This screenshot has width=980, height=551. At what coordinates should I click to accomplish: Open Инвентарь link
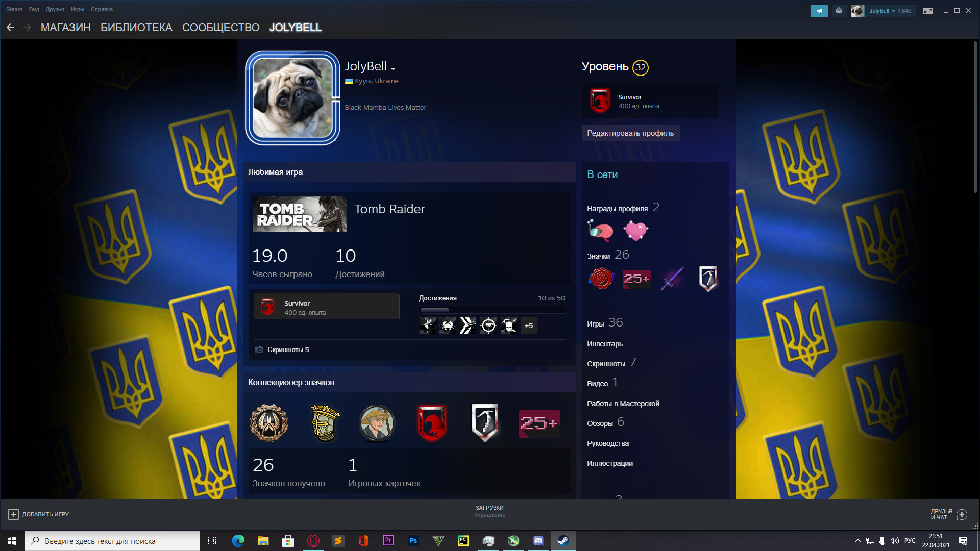click(x=605, y=344)
